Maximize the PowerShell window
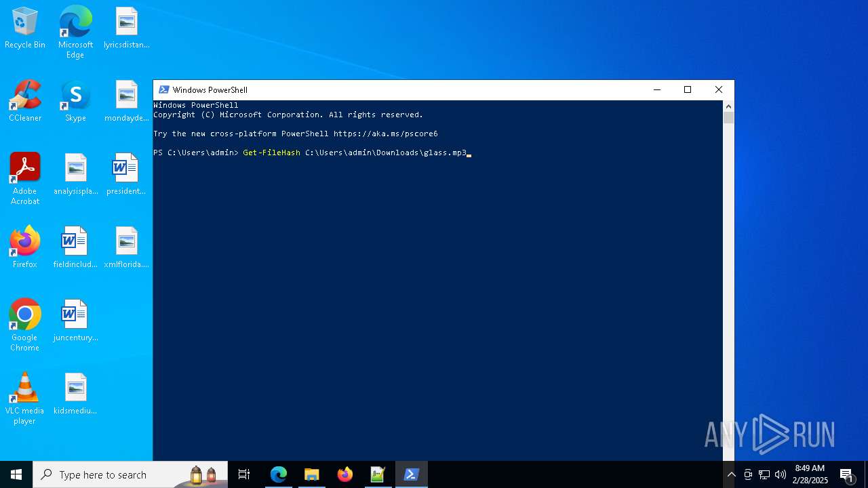 coord(688,89)
